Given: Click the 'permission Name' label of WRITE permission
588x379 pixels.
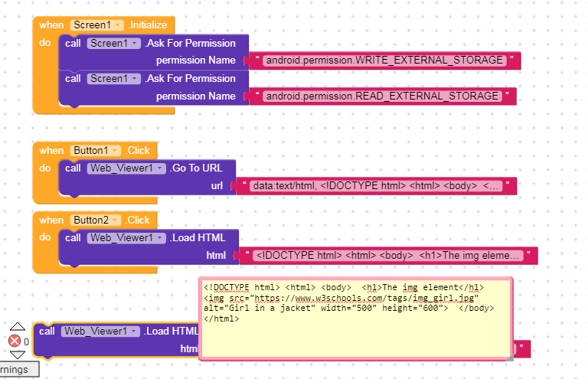Looking at the screenshot, I should 196,60.
